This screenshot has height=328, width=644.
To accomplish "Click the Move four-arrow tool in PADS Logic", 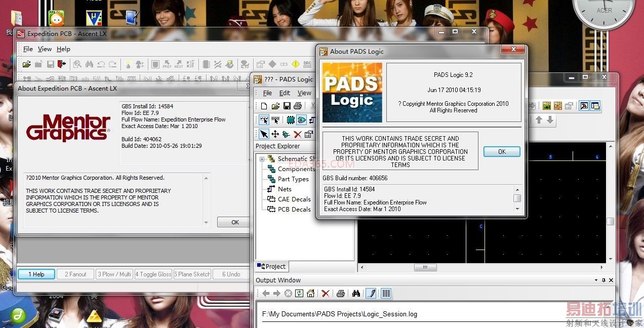I will tap(275, 134).
